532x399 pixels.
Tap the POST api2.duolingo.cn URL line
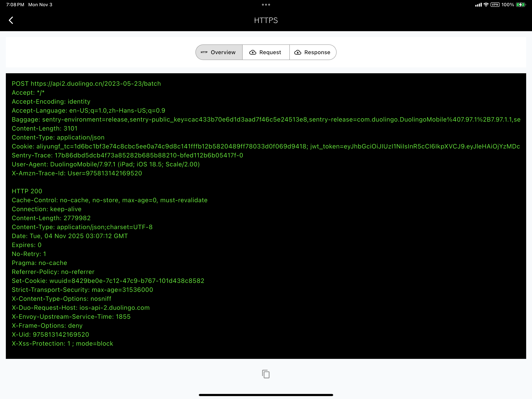(86, 84)
